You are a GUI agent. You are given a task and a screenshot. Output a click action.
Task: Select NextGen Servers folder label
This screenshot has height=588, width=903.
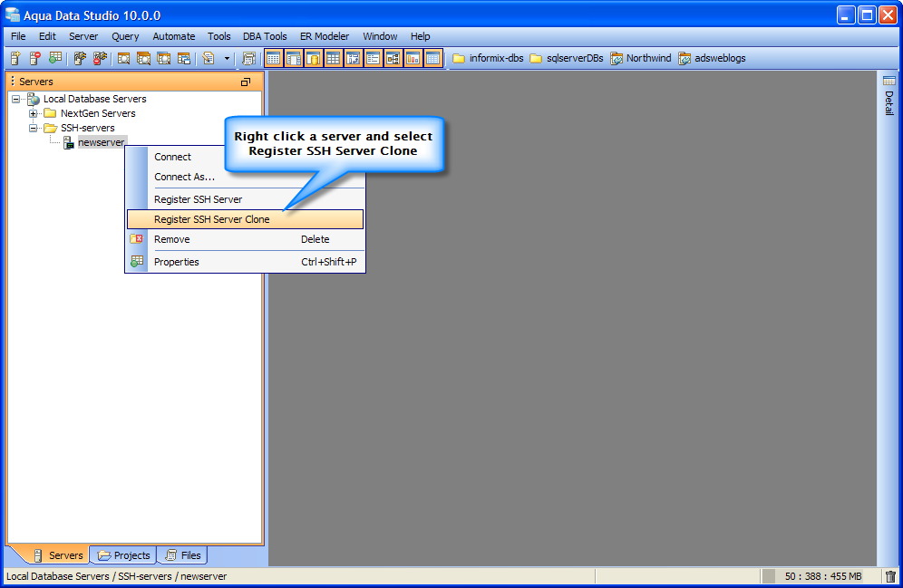pos(98,113)
